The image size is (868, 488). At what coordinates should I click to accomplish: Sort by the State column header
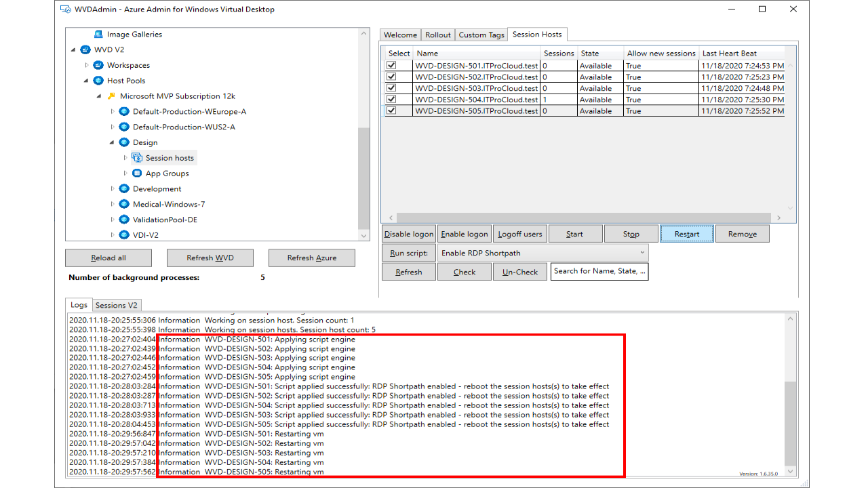pos(600,53)
